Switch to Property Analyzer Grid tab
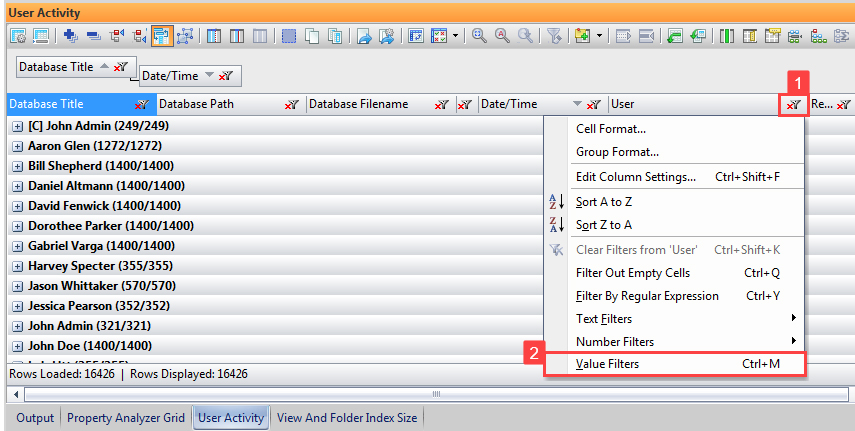Image resolution: width=855 pixels, height=431 pixels. click(126, 418)
